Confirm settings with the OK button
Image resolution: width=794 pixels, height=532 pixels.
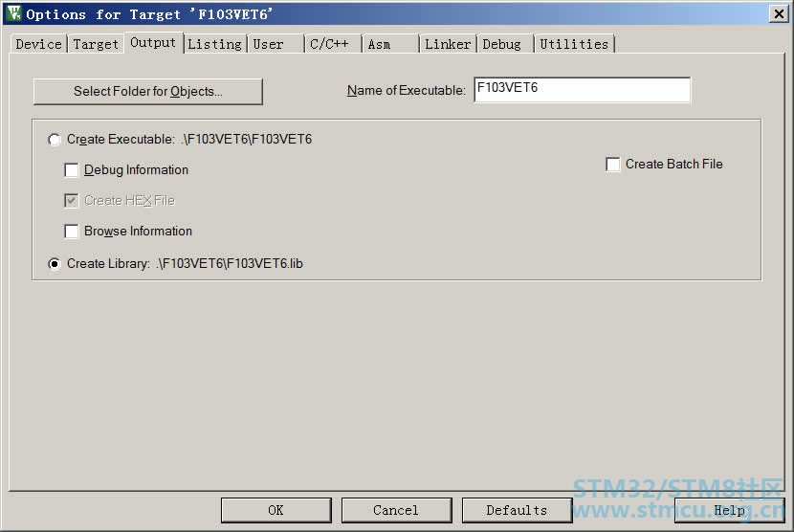point(276,510)
